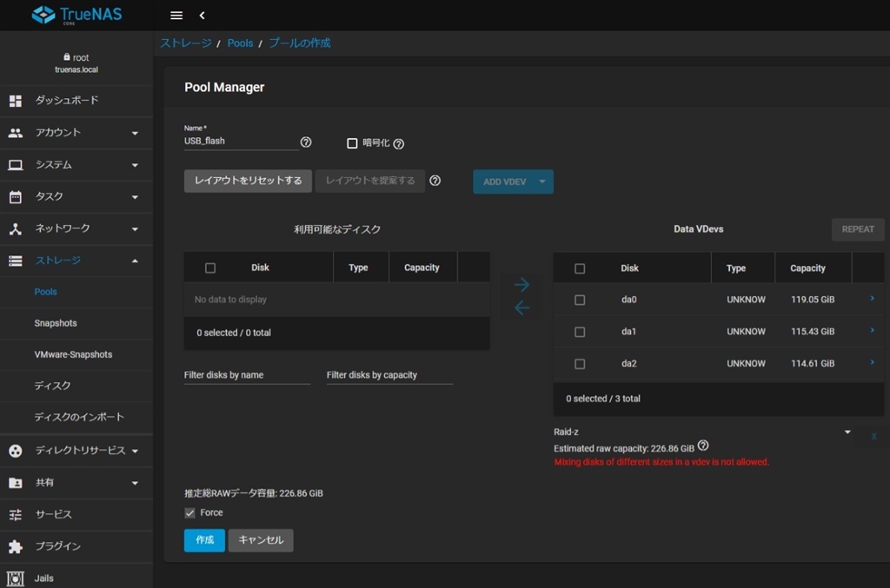This screenshot has height=588, width=890.
Task: Enable the 暗号化 encryption checkbox
Action: pyautogui.click(x=352, y=143)
